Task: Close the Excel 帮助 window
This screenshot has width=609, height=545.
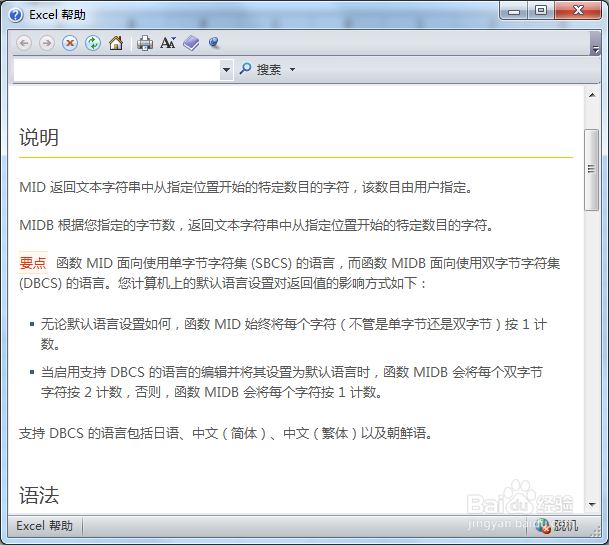Action: pyautogui.click(x=578, y=10)
